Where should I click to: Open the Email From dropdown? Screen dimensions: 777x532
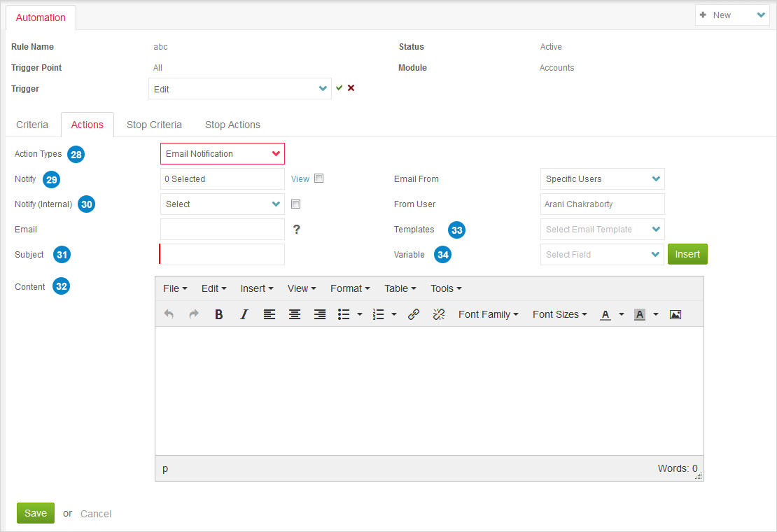pyautogui.click(x=603, y=178)
